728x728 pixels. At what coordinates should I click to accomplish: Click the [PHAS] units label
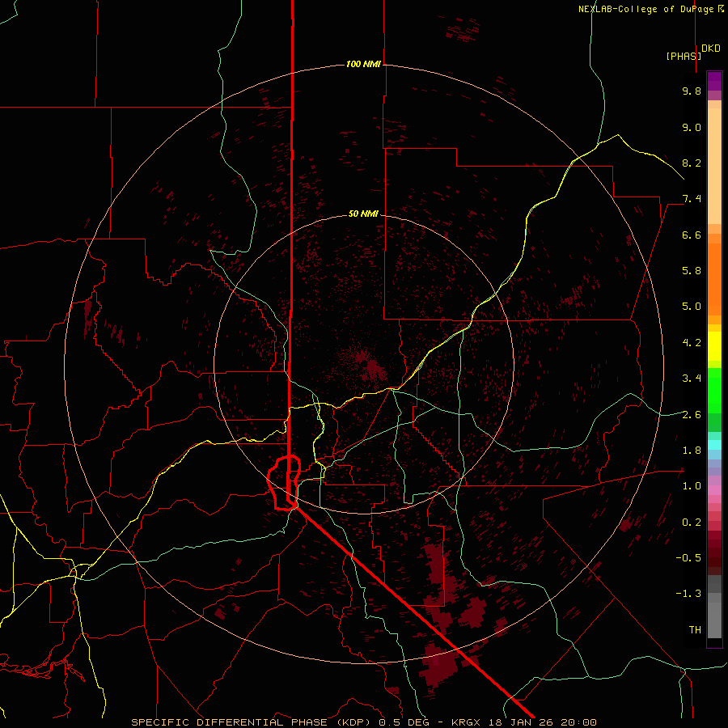684,56
